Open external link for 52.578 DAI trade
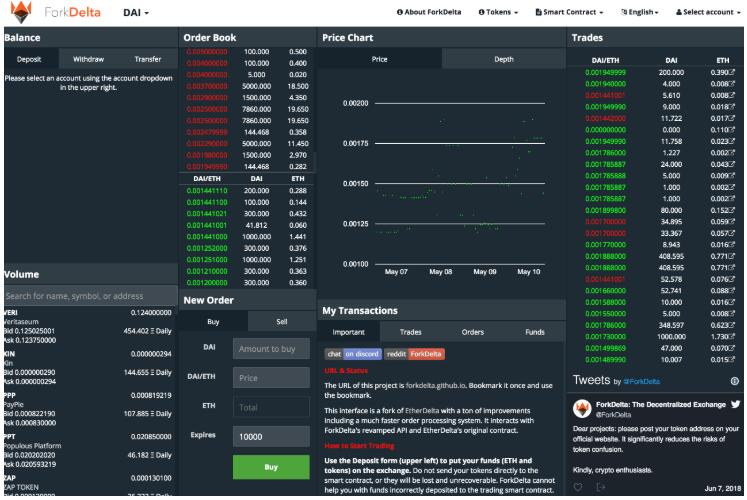Image resolution: width=747 pixels, height=500 pixels. click(x=731, y=279)
